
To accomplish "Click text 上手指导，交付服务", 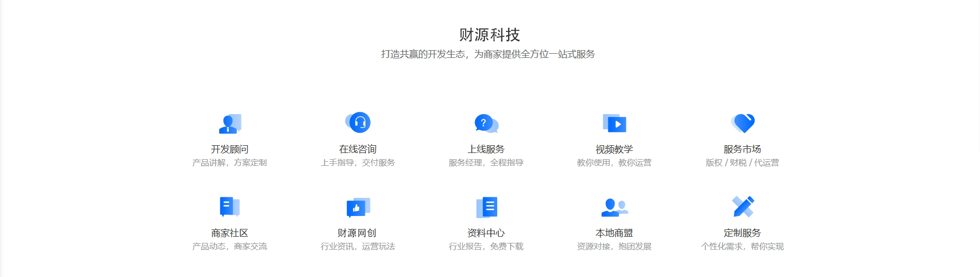I will [358, 162].
